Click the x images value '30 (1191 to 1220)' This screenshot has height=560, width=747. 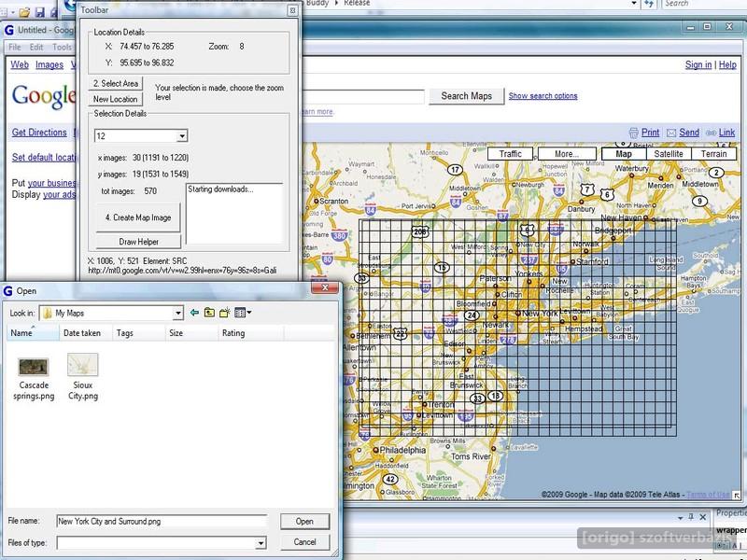coord(161,158)
